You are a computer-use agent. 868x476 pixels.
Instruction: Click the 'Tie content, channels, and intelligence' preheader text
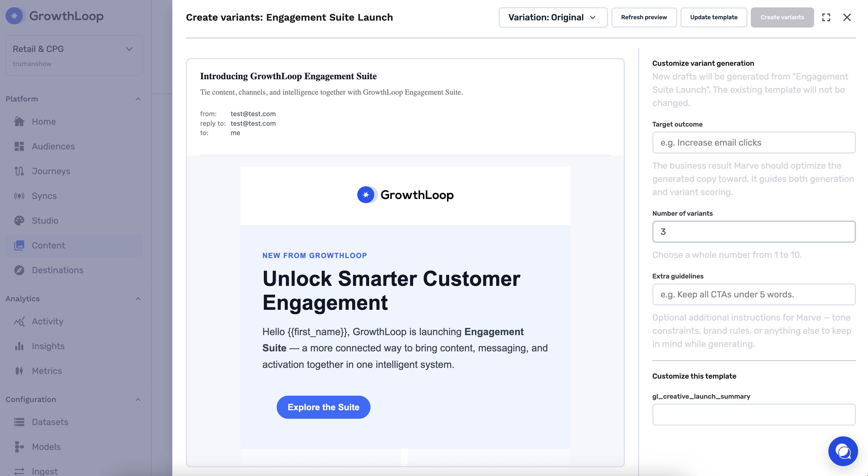point(332,92)
